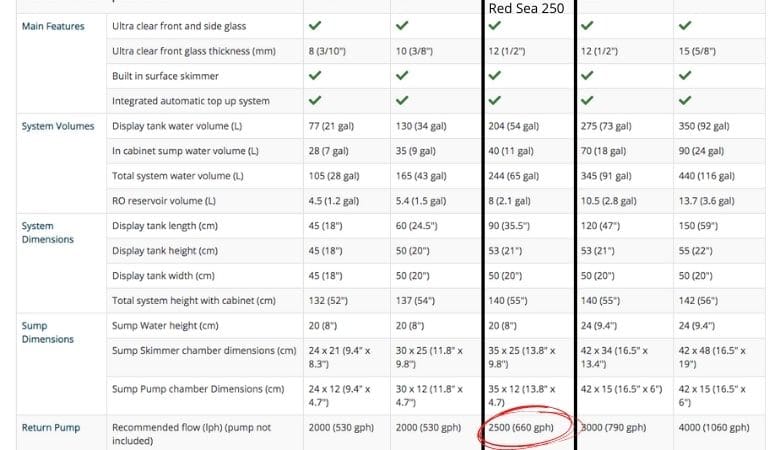Select the Display tank water volume row label
This screenshot has width=780, height=450.
177,126
